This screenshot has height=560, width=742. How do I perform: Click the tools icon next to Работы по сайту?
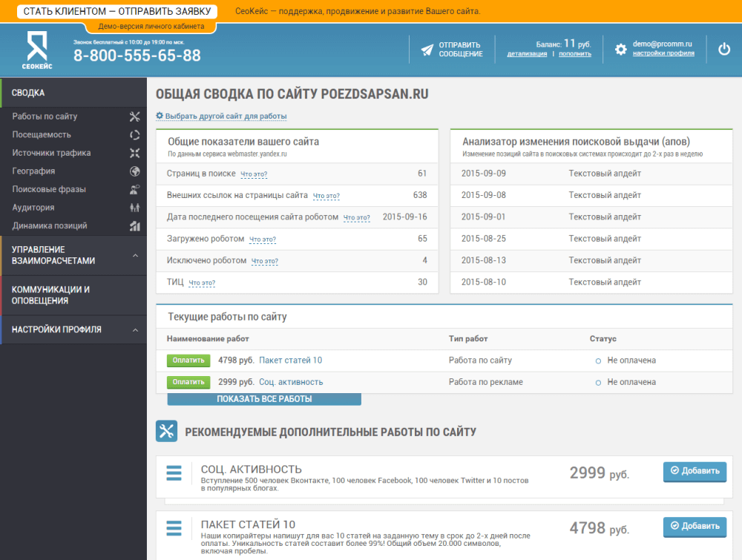[x=135, y=116]
